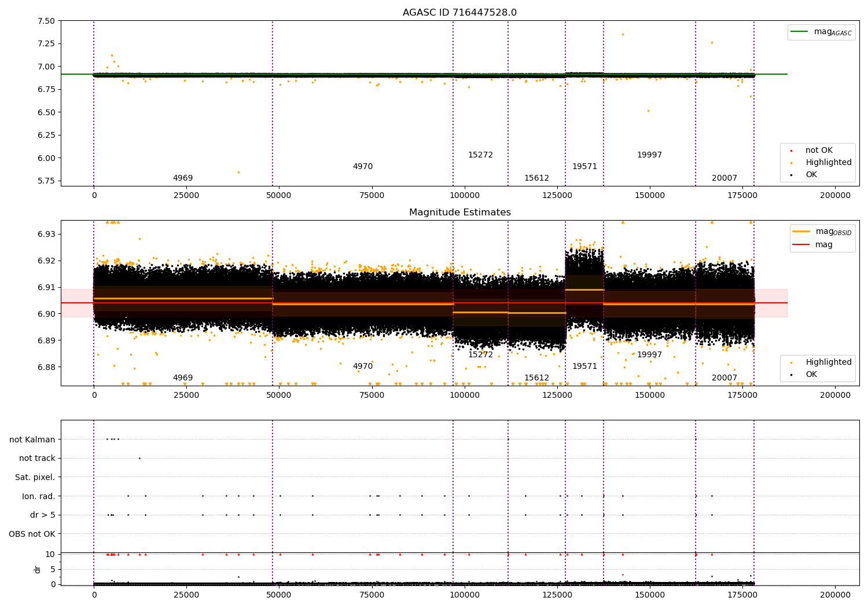868x608 pixels.
Task: Click the 'Sat. pixel.' row label
Action: 35,477
